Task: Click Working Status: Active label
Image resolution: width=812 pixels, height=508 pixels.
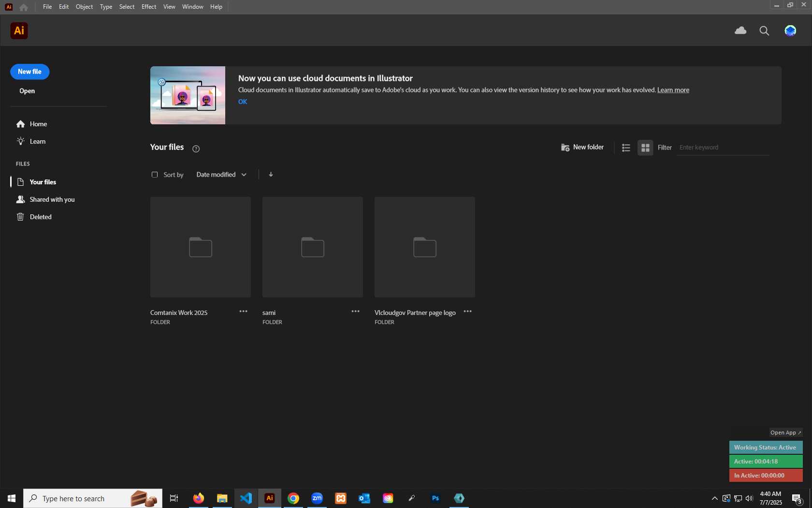Action: (x=766, y=448)
